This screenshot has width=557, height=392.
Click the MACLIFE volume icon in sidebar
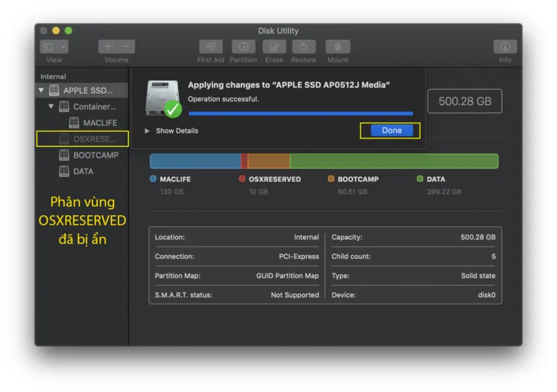point(74,123)
